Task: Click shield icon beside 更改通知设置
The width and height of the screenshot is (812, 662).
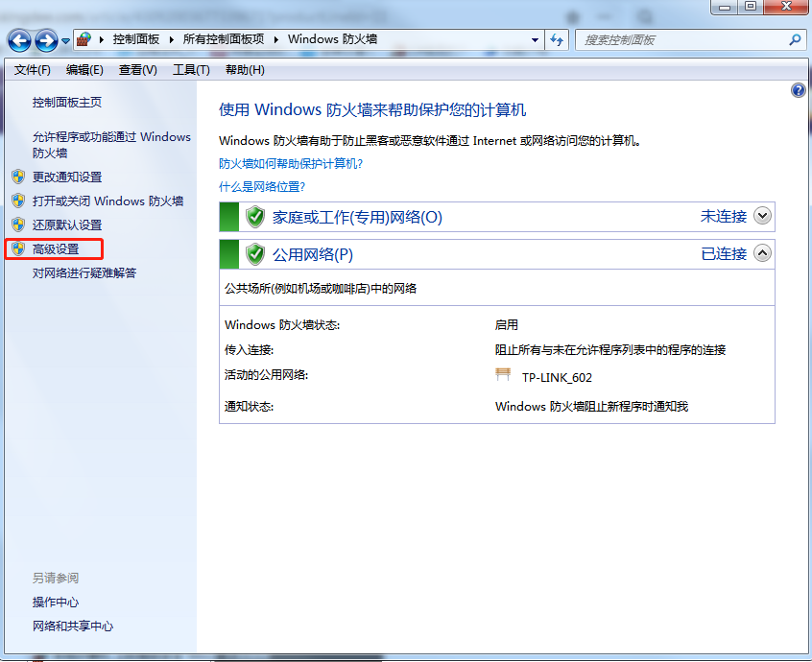Action: (18, 177)
